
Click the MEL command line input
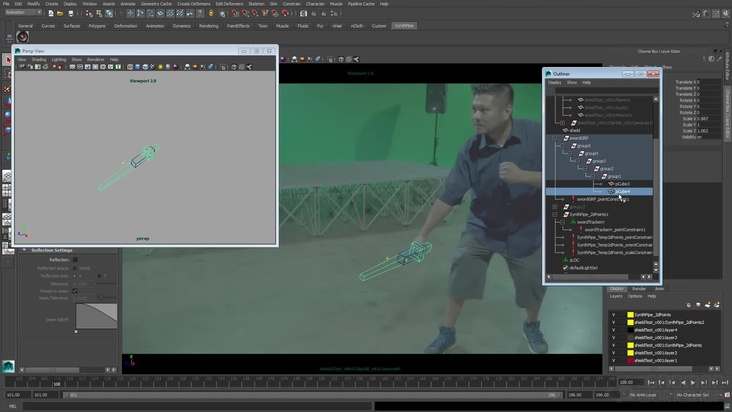pos(197,406)
